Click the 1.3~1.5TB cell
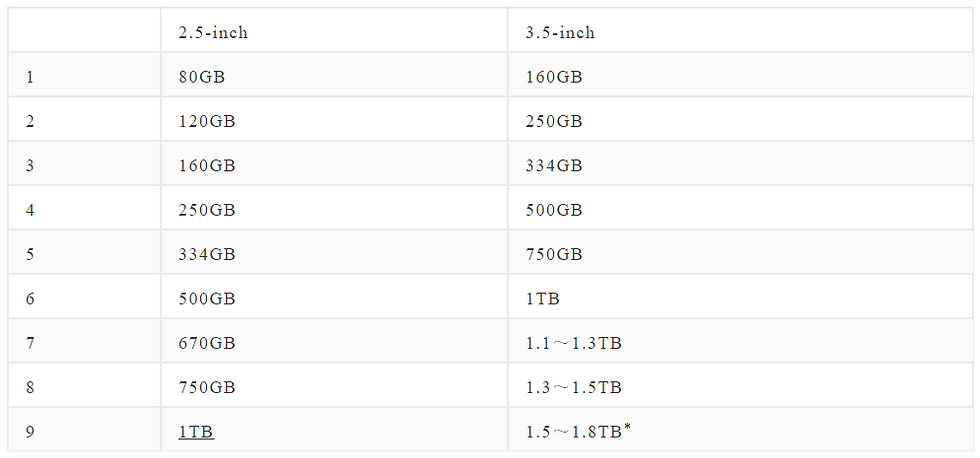Screen dimensions: 980x458 point(740,386)
